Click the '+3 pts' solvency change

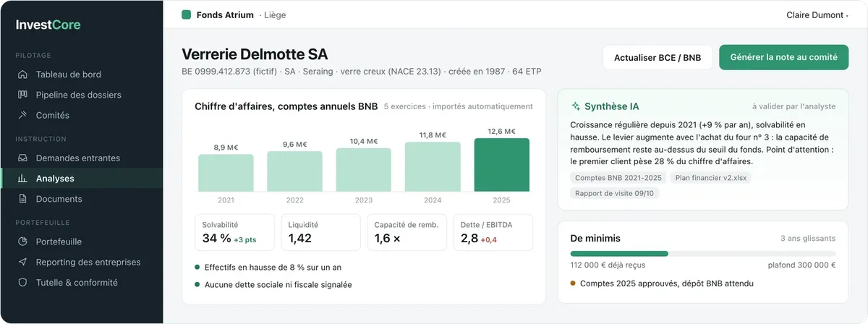245,239
